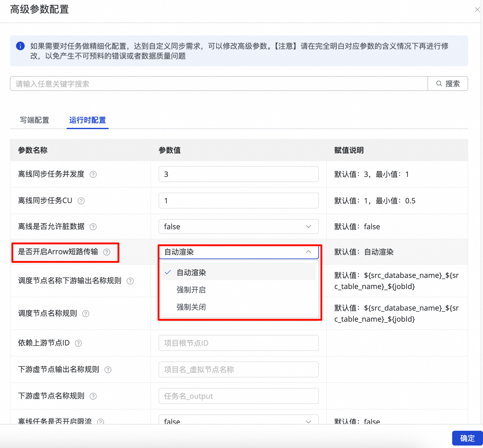Click help icon beside 是否开启Arrow短路传输

107,252
